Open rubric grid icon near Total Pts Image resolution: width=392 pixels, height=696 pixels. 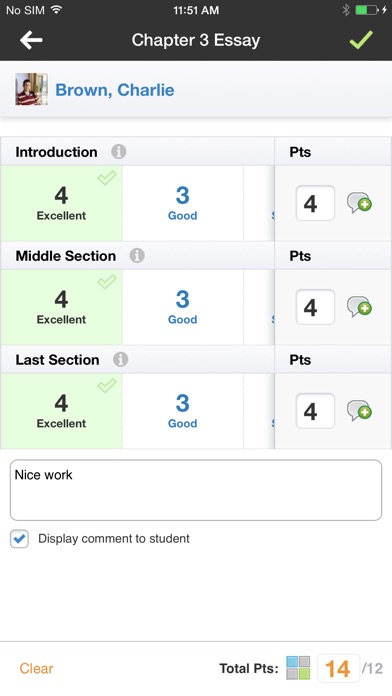298,668
